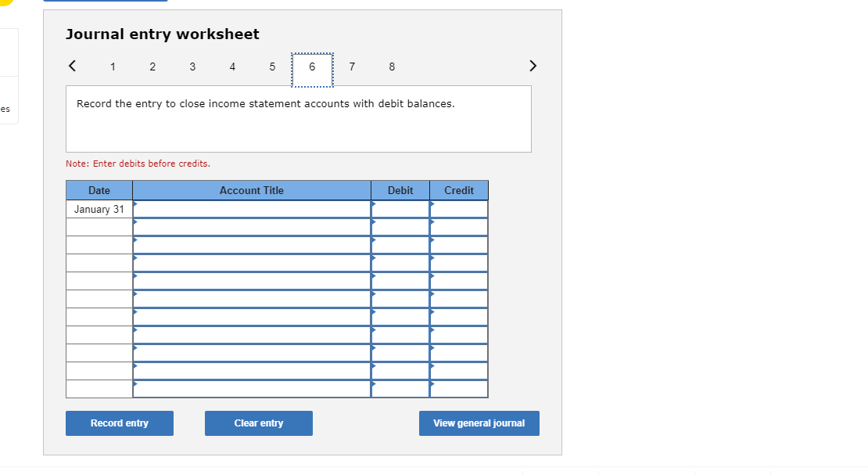Open journal entry tab 4

coord(232,67)
